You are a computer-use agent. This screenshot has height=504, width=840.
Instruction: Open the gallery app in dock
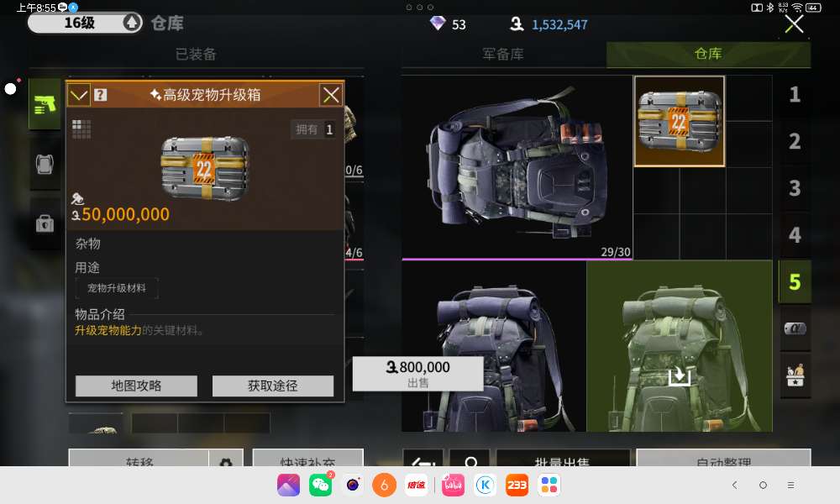[288, 485]
